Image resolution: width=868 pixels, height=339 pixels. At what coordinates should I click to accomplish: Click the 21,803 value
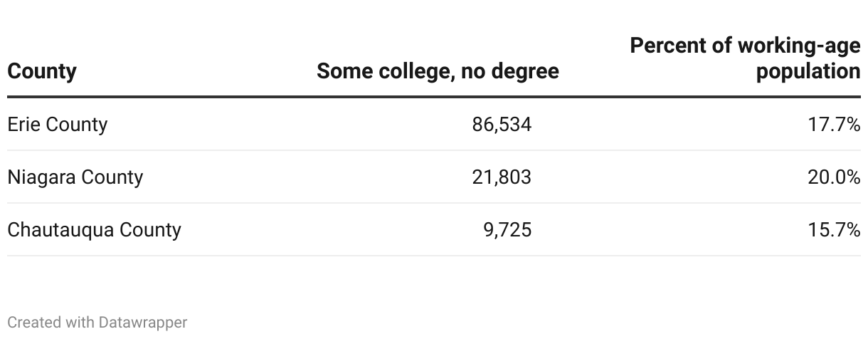502,177
